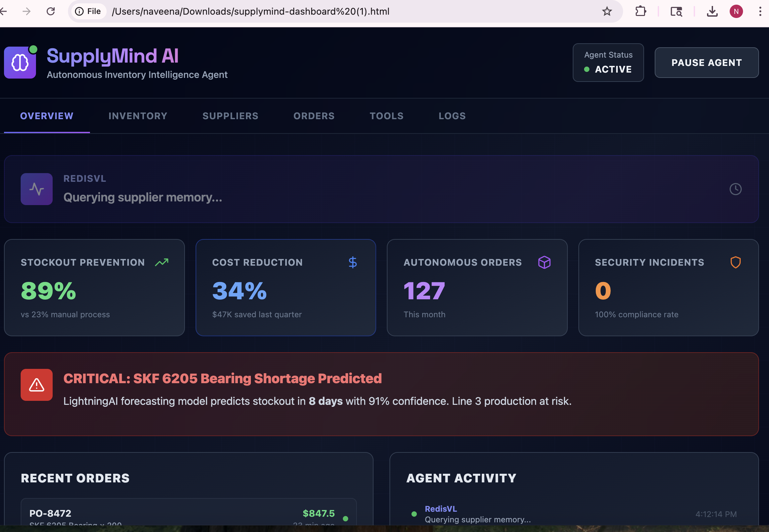Go to the Logs tab
Image resolution: width=769 pixels, height=532 pixels.
pyautogui.click(x=452, y=116)
